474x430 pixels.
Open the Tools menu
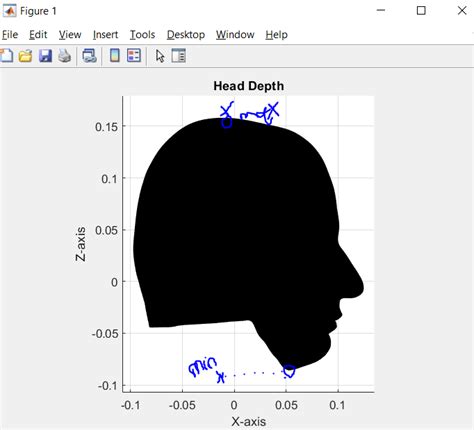(x=142, y=35)
